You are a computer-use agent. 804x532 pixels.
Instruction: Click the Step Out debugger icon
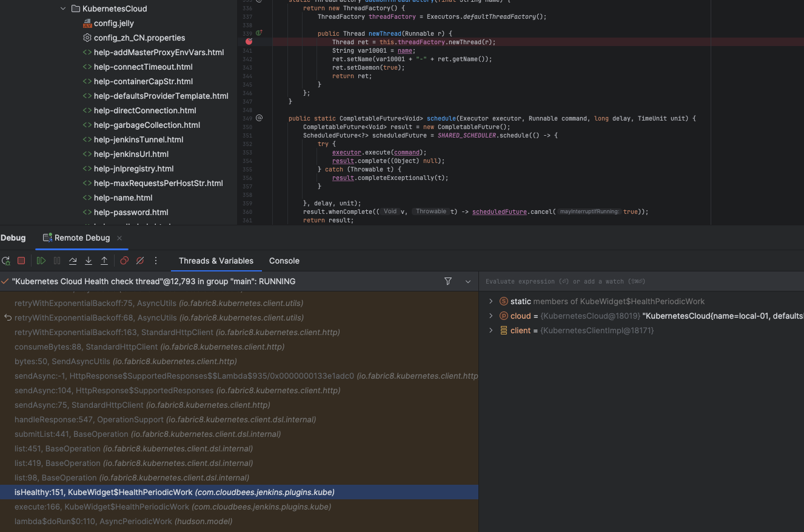[103, 261]
